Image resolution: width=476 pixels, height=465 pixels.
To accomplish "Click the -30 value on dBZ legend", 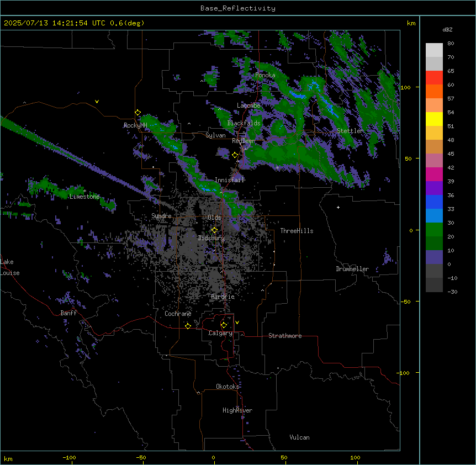I will coord(452,292).
